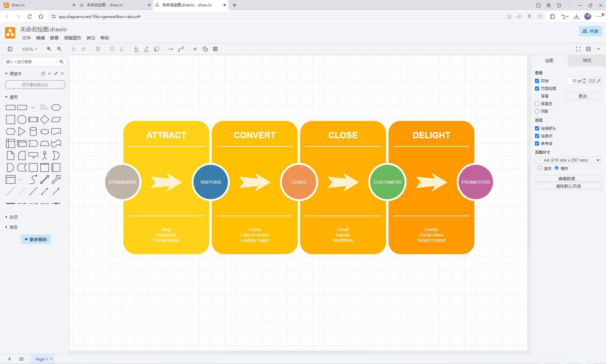Select the diamond shape in the shape library
The image size is (606, 364).
tap(45, 119)
